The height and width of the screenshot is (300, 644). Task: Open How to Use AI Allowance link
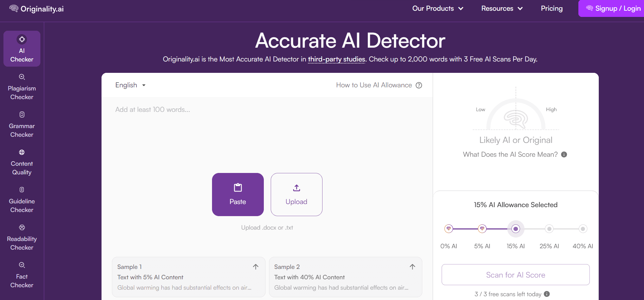[x=374, y=85]
